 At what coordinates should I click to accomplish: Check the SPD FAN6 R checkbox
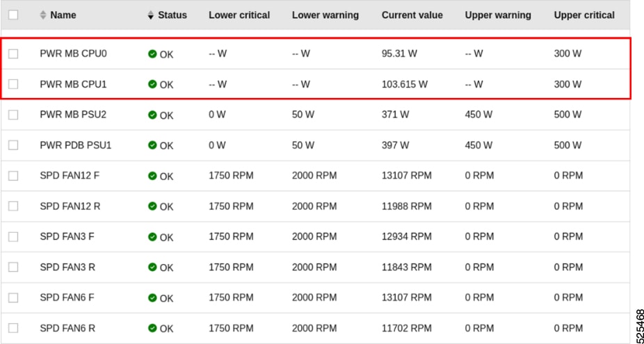pos(13,328)
